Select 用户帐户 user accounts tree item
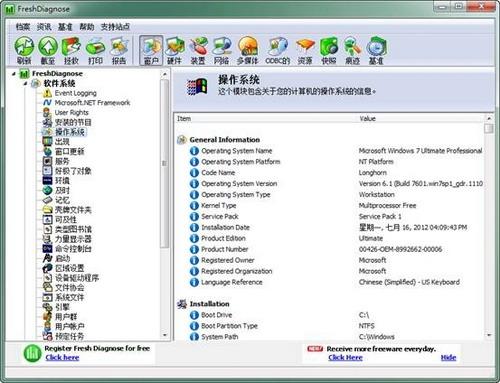 coord(69,326)
